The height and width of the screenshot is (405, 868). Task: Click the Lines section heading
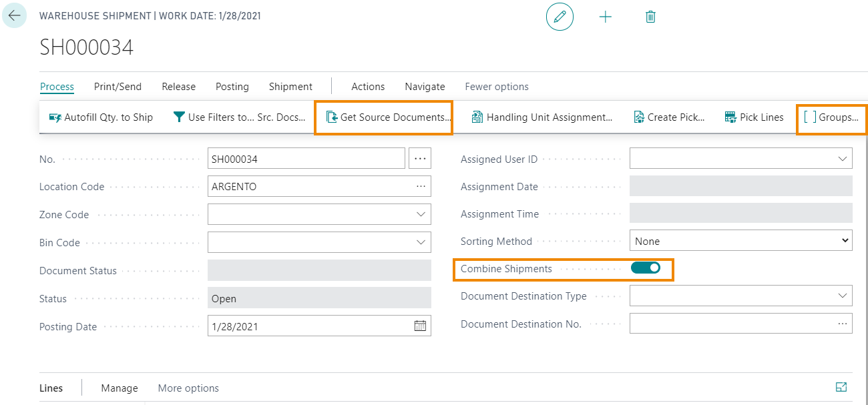(51, 388)
